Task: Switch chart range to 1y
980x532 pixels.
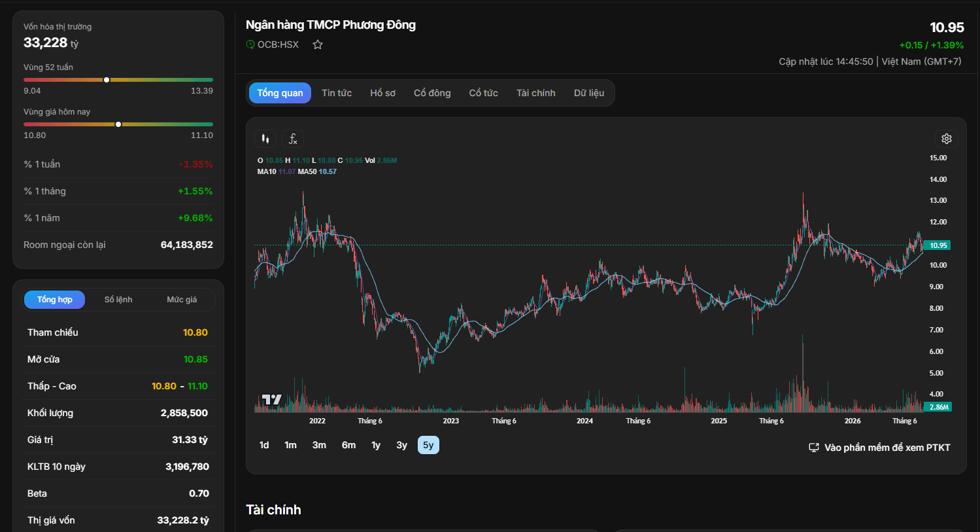Action: point(376,445)
